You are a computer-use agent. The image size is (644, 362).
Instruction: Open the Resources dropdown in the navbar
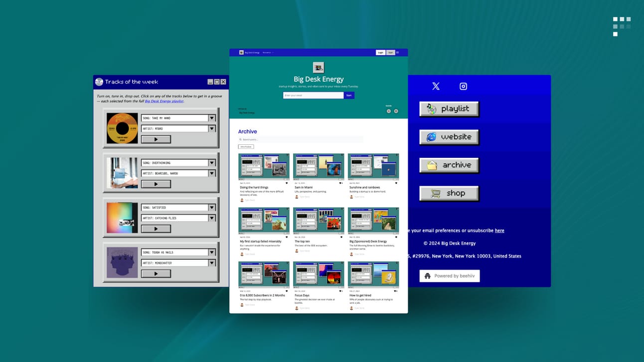pos(268,52)
